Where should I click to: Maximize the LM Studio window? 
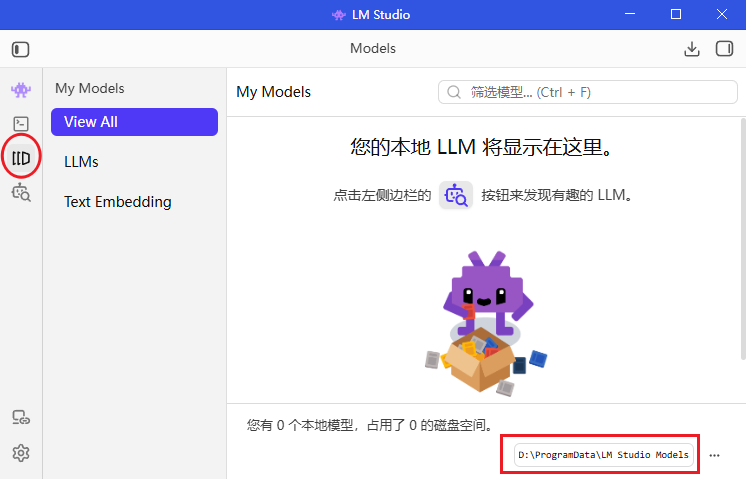coord(676,14)
